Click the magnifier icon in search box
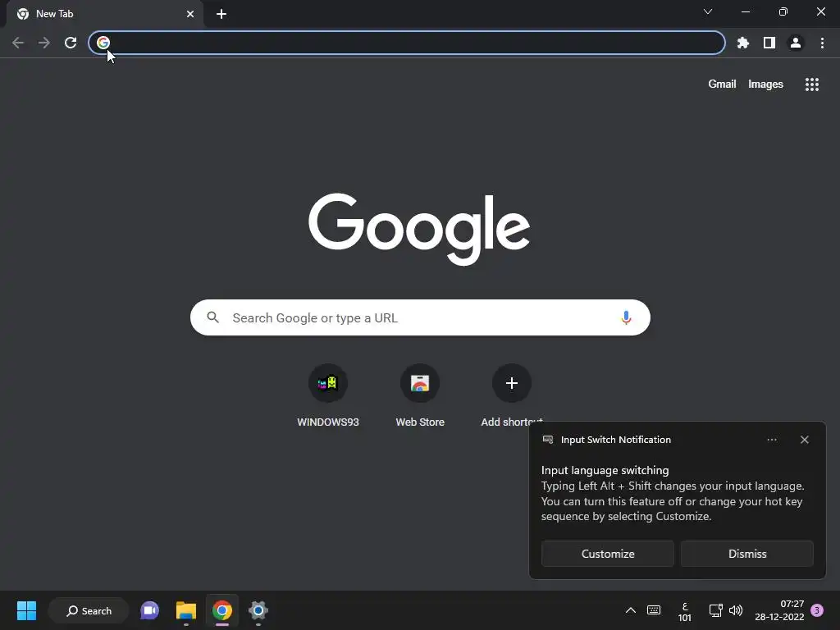Viewport: 840px width, 630px height. coord(212,317)
